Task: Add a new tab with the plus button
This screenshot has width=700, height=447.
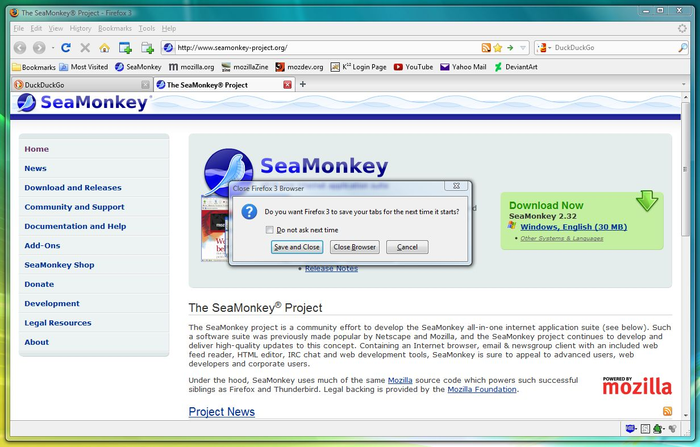Action: tap(303, 84)
